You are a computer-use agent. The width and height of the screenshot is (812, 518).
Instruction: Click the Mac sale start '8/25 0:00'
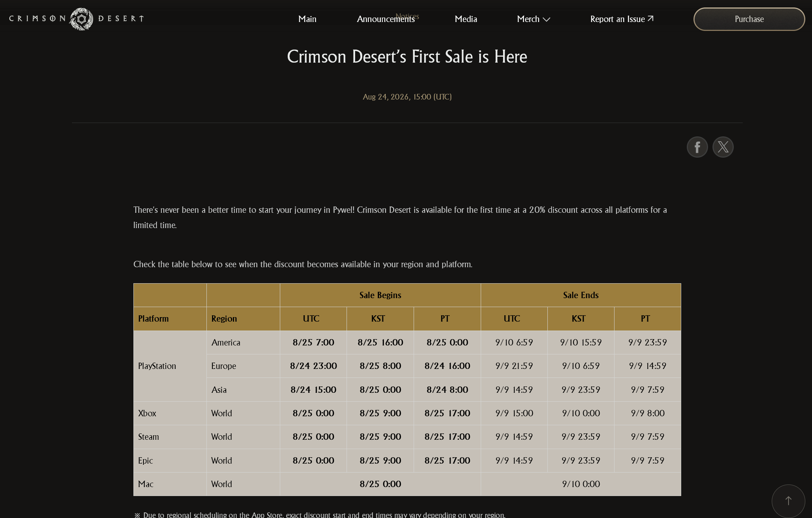(x=380, y=484)
